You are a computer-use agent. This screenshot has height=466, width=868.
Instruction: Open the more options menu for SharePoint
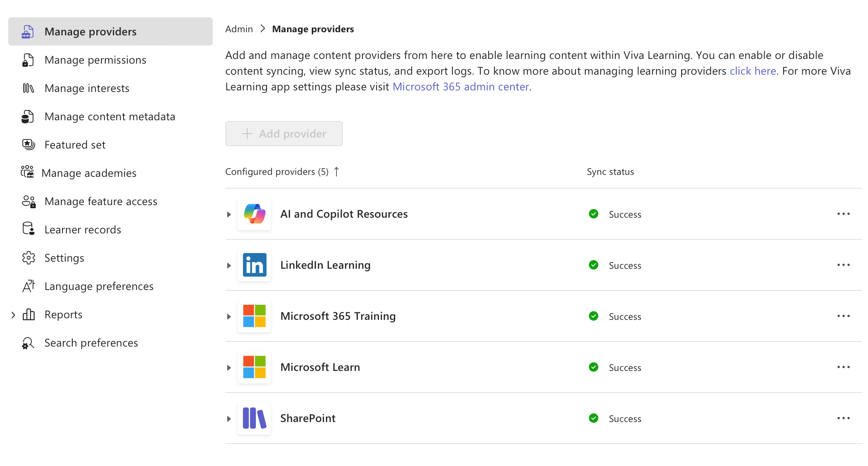click(844, 418)
